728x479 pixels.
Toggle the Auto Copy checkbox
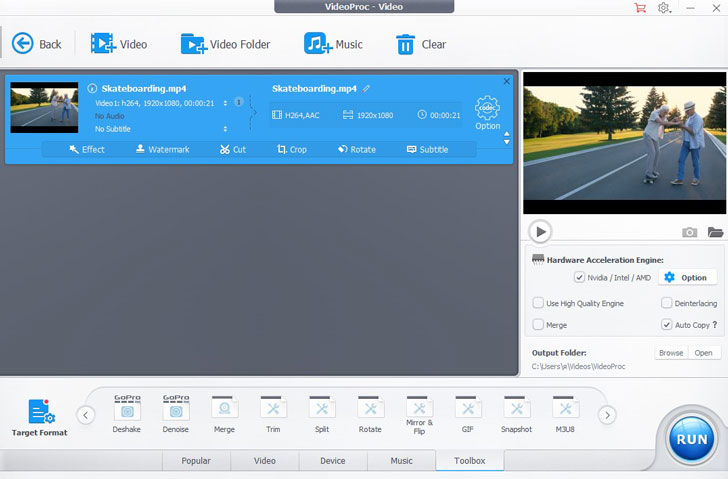click(666, 324)
